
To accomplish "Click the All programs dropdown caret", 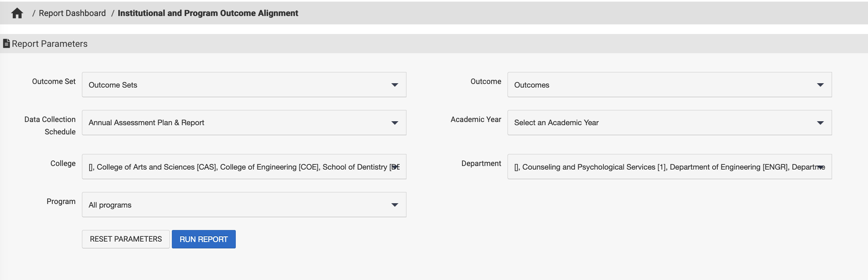I will point(394,205).
